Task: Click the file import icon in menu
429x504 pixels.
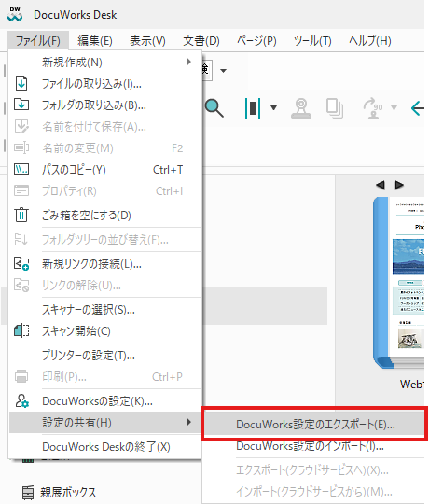Action: [21, 84]
